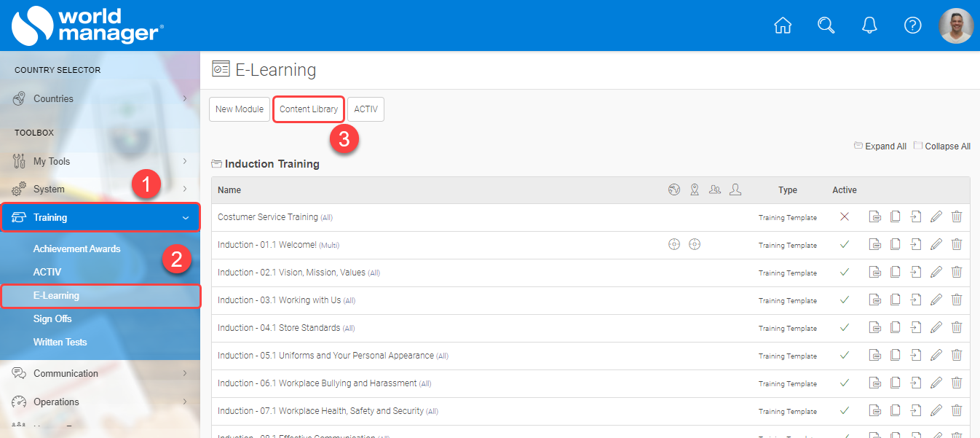Export Induction 04.1 Store Standards as PDF
Viewport: 980px width, 438px height.
pos(875,327)
